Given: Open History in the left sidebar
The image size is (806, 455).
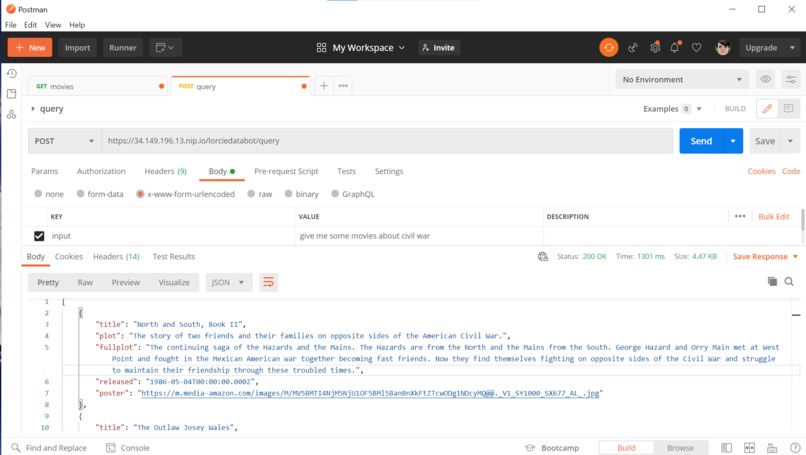Looking at the screenshot, I should pyautogui.click(x=11, y=74).
